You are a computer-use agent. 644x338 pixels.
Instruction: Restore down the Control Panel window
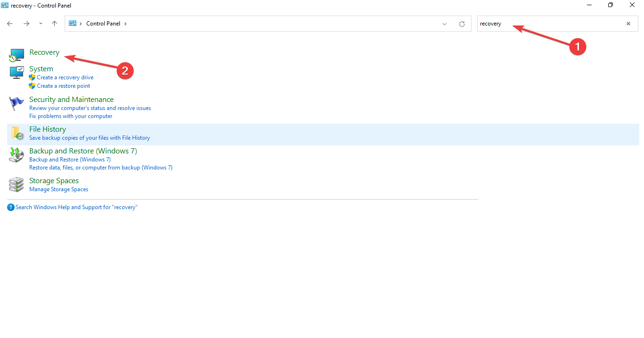click(611, 5)
